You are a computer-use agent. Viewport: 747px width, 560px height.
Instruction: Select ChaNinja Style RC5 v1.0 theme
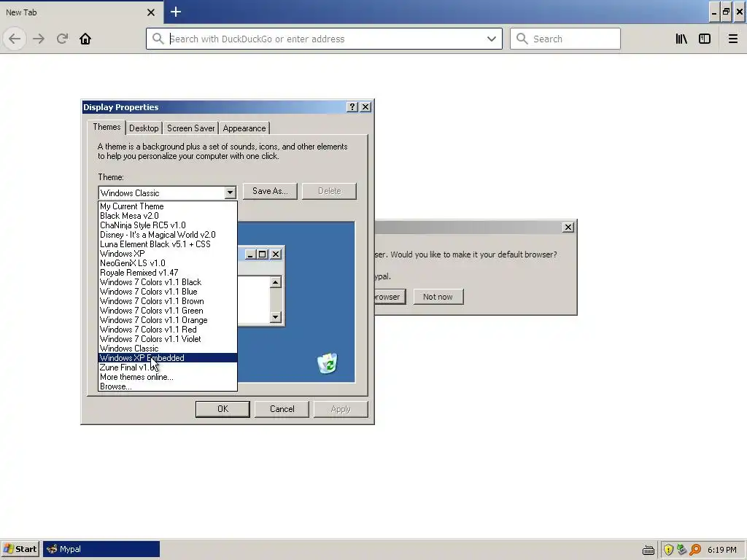pos(167,225)
